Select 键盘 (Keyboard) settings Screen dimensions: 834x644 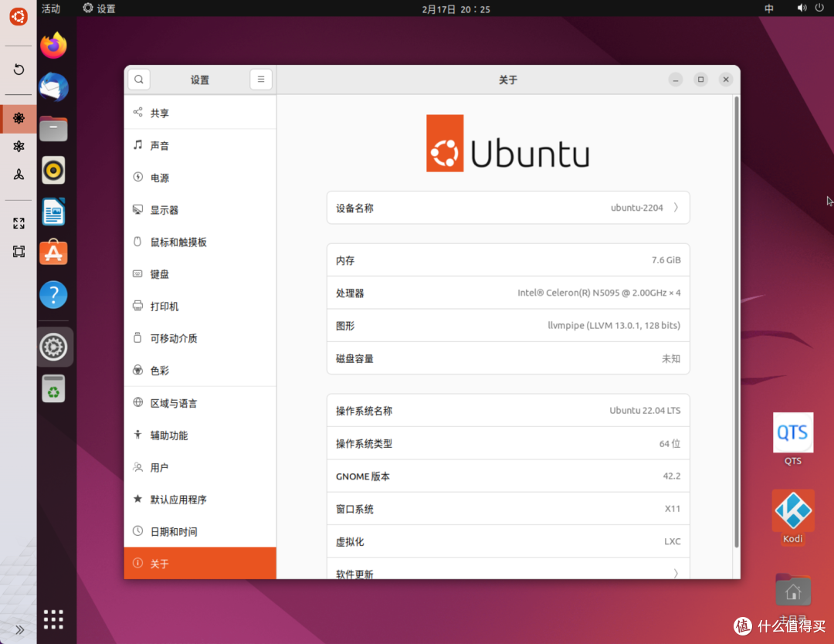(x=200, y=274)
